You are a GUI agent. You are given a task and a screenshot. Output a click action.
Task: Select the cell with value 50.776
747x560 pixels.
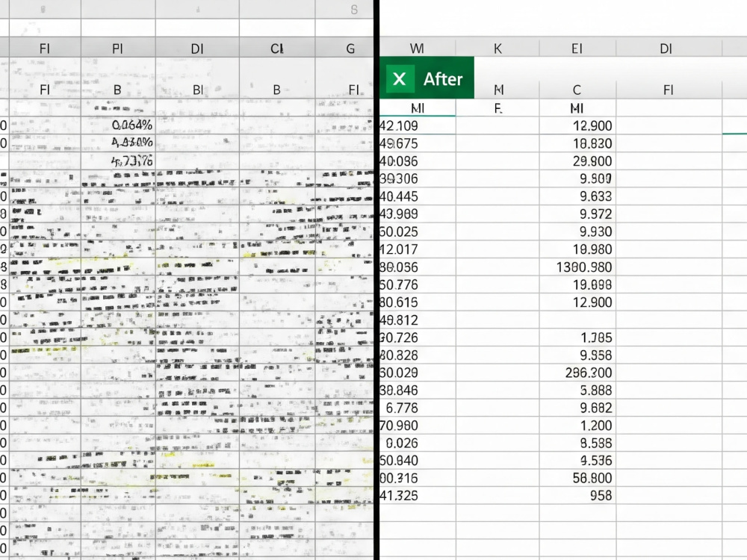(418, 284)
